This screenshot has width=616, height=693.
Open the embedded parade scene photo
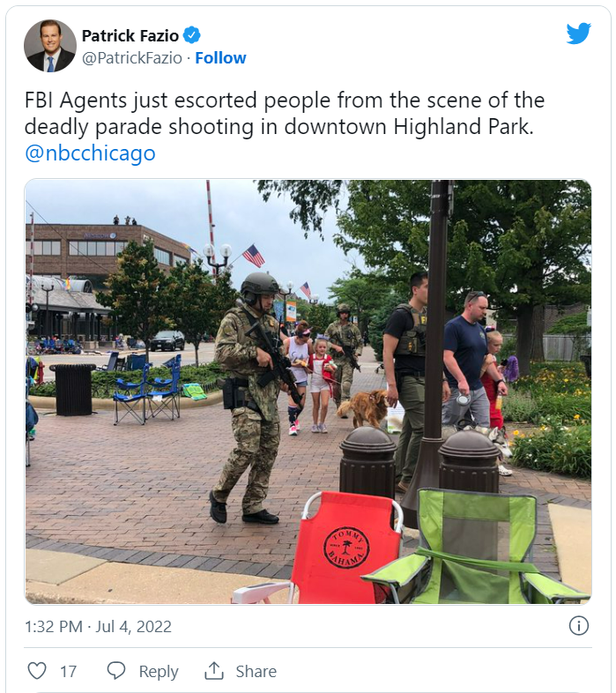308,391
